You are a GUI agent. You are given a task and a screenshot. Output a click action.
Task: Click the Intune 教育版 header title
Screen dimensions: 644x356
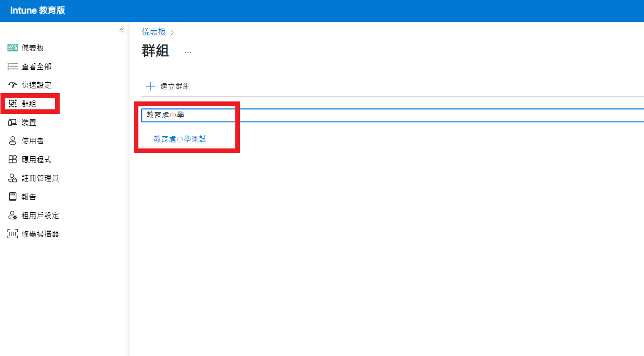[x=38, y=10]
